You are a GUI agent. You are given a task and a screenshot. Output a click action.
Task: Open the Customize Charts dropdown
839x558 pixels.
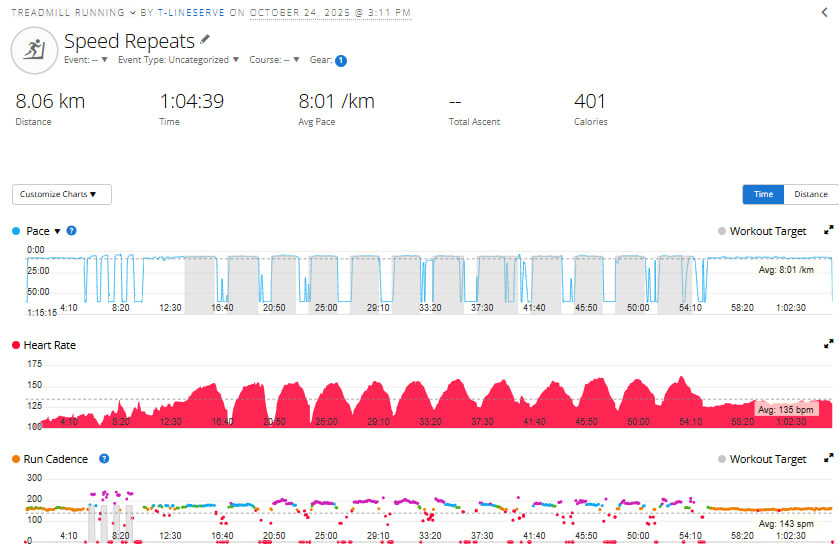pos(62,194)
